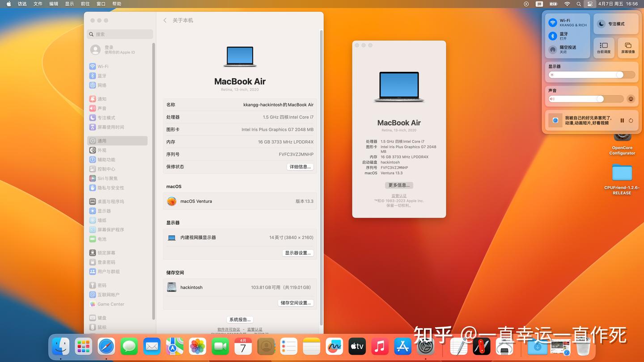This screenshot has width=644, height=362.
Task: Open Launchpad from the Dock
Action: (83, 346)
